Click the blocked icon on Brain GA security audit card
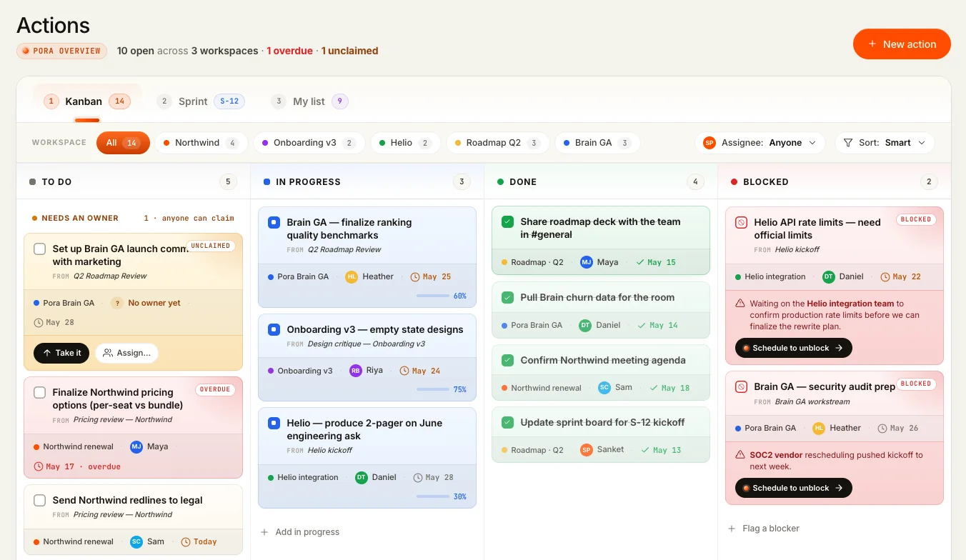 (x=741, y=387)
